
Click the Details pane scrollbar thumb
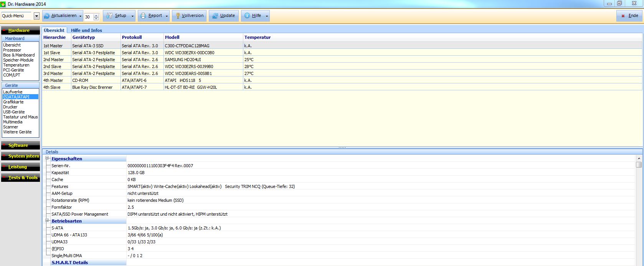pyautogui.click(x=639, y=165)
